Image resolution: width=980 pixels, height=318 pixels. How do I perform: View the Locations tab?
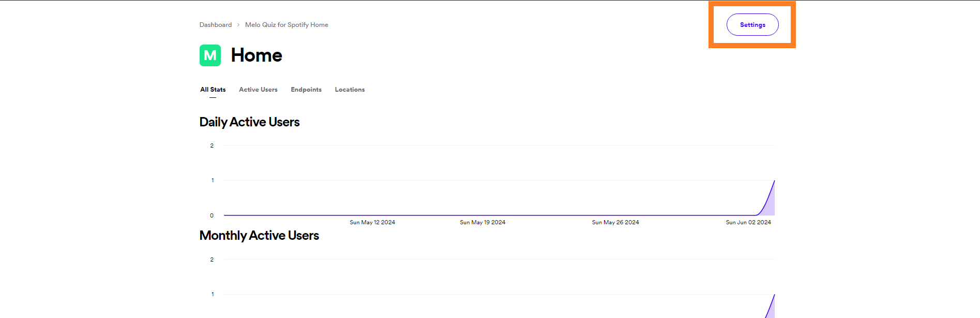(x=350, y=90)
